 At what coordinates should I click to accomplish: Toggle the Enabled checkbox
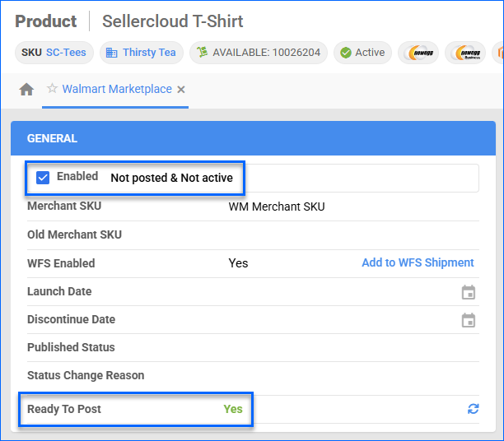(x=43, y=177)
